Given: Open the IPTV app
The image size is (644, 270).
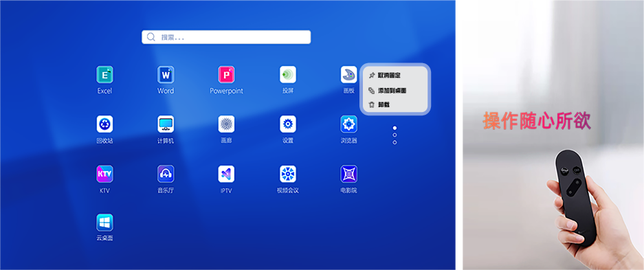Looking at the screenshot, I should pyautogui.click(x=226, y=174).
